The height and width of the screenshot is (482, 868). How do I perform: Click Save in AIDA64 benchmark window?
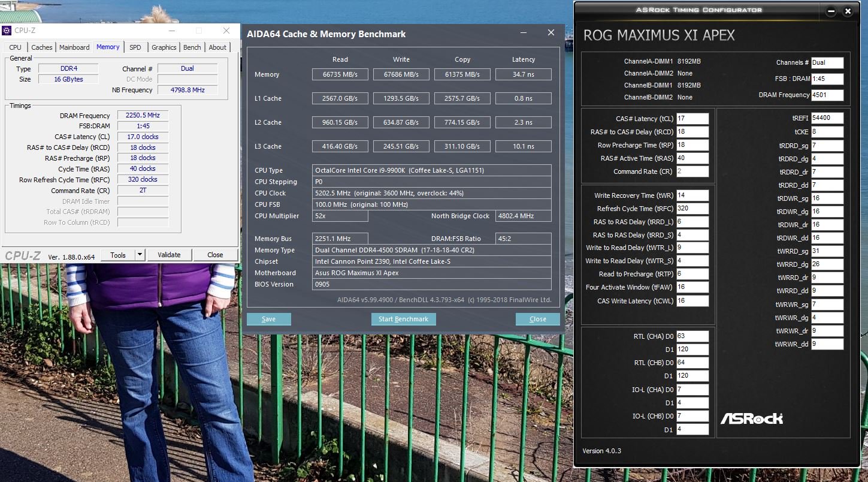pos(269,319)
